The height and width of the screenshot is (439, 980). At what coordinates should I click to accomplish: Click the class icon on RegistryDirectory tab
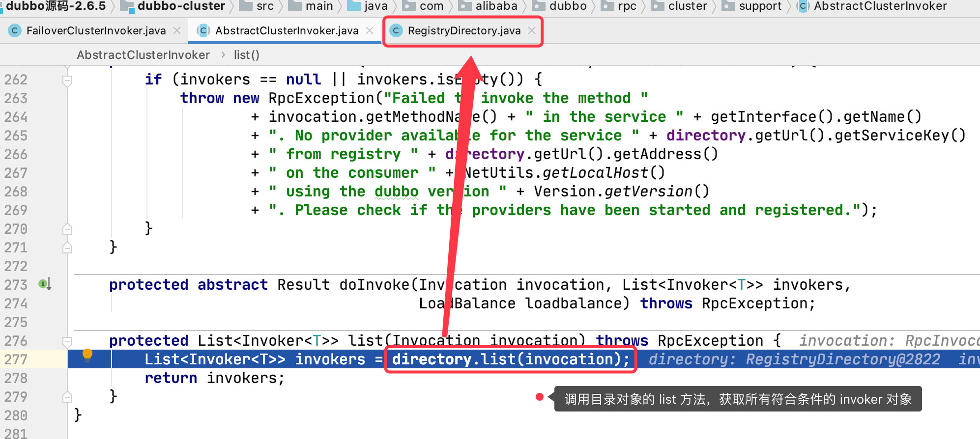coord(396,30)
